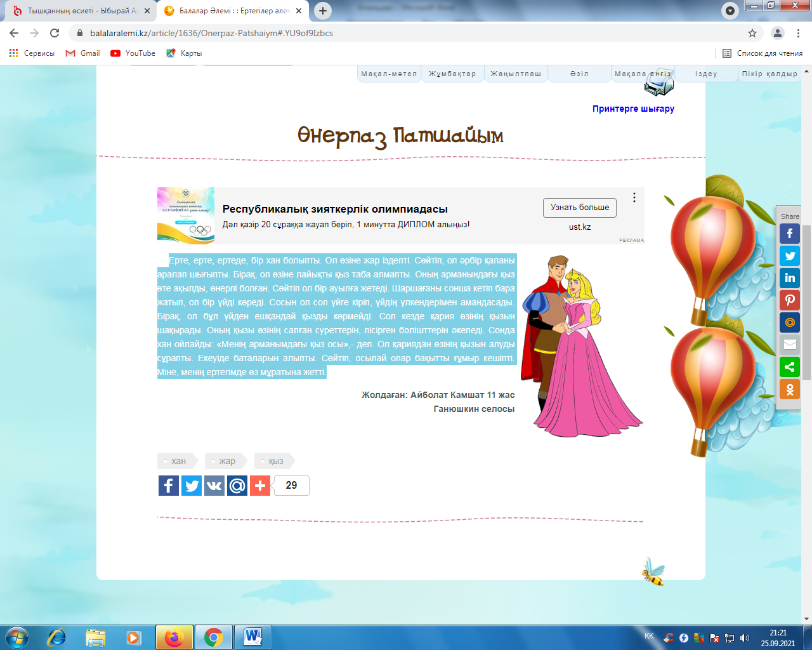Click the olympiad ad thumbnail image
The width and height of the screenshot is (812, 650).
[x=186, y=216]
